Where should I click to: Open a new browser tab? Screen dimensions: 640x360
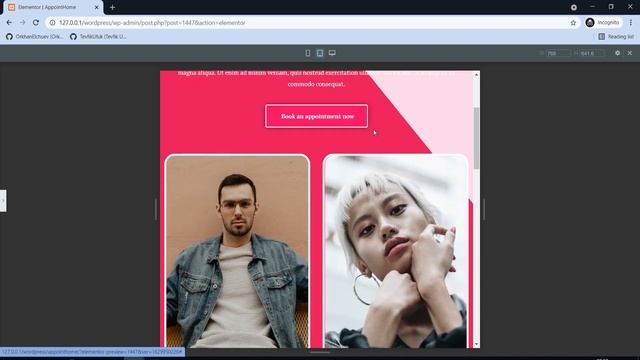coord(112,7)
